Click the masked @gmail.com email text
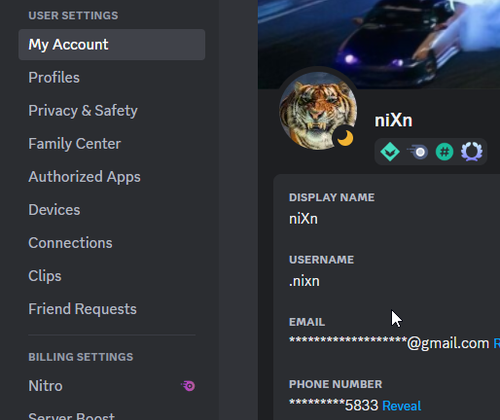This screenshot has height=420, width=500. pos(389,343)
